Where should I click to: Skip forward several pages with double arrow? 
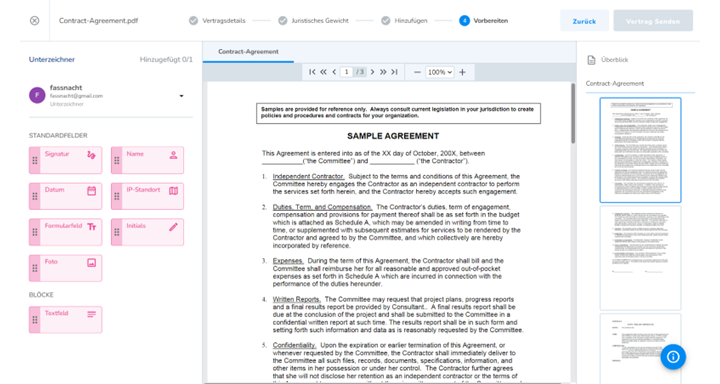click(383, 72)
